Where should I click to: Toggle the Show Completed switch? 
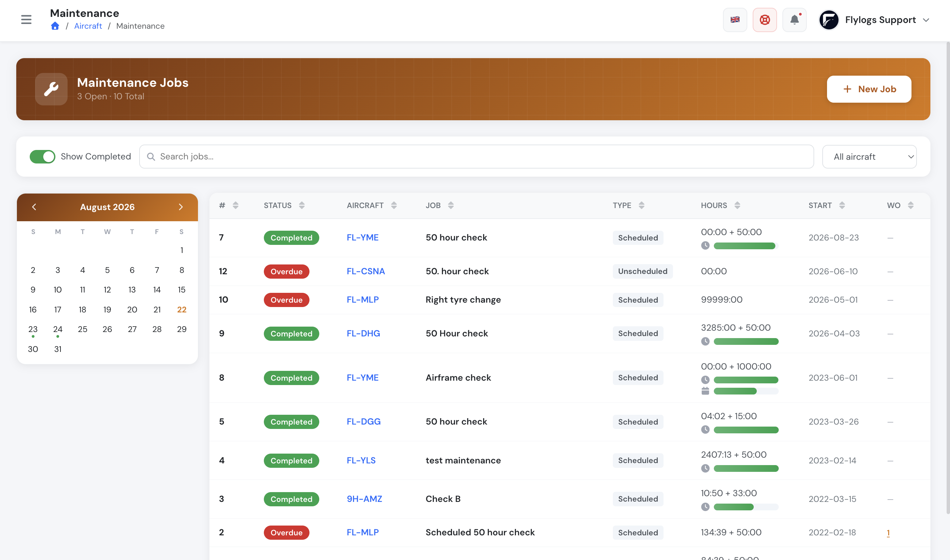[x=42, y=157]
